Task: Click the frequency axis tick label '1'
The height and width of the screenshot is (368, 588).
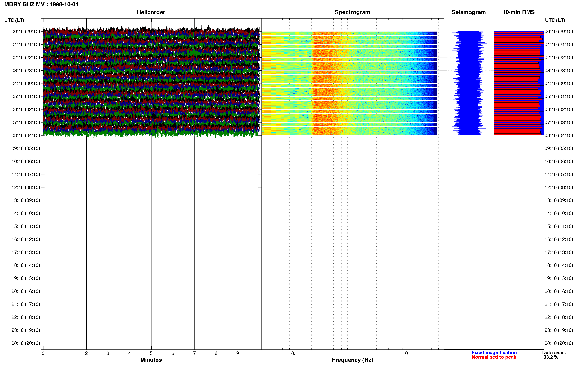Action: click(350, 353)
